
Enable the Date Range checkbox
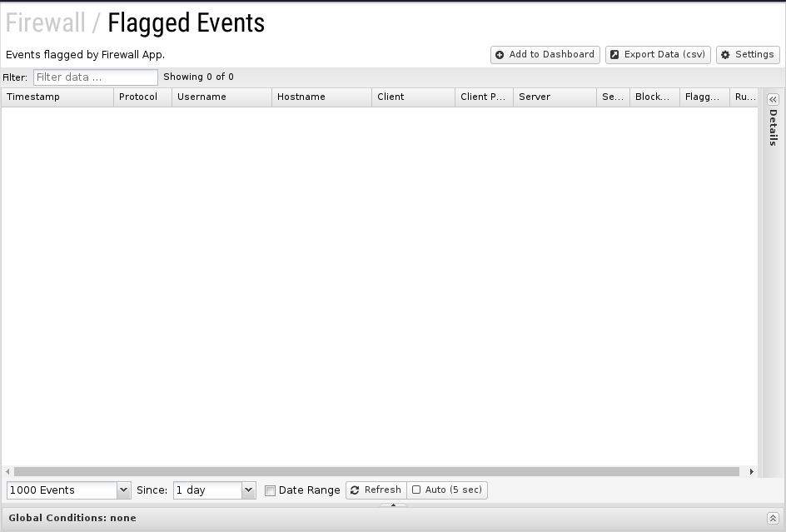tap(270, 490)
